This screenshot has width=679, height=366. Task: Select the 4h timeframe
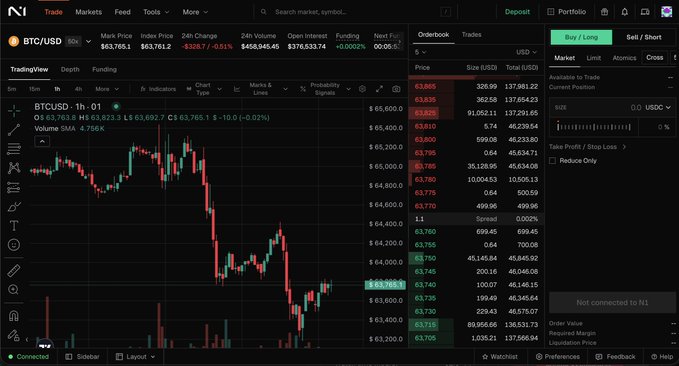click(x=78, y=89)
